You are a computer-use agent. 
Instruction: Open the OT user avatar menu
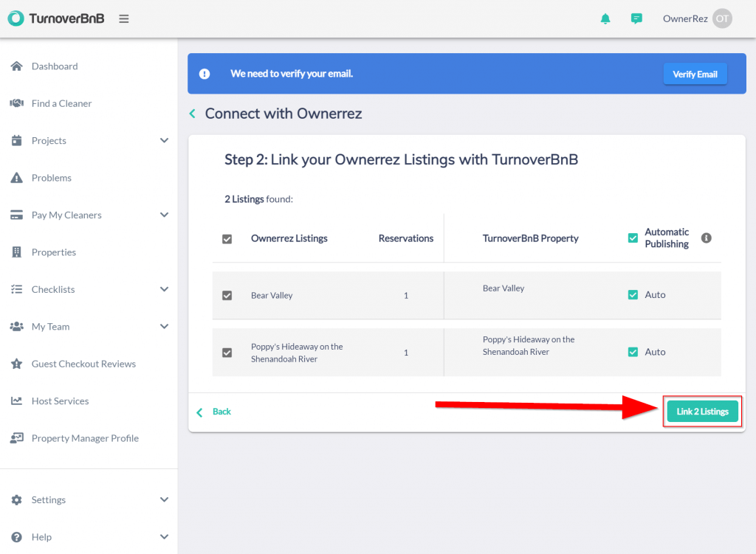click(722, 18)
